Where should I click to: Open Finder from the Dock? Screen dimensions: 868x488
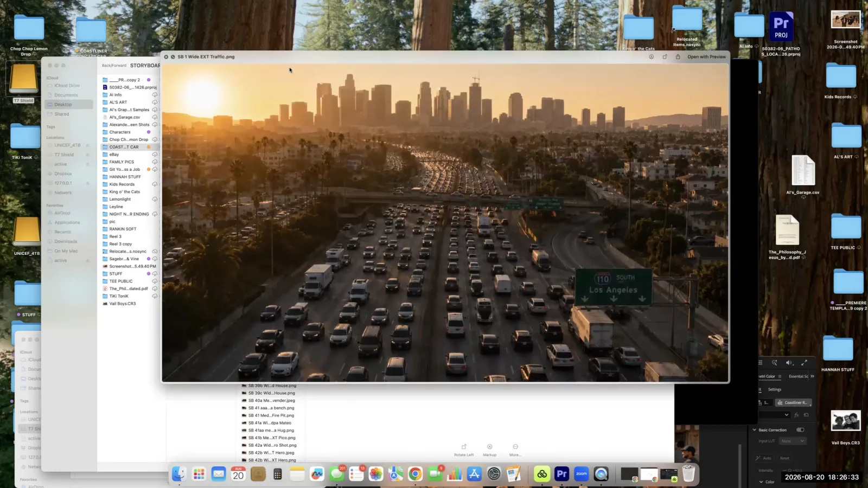pyautogui.click(x=179, y=474)
